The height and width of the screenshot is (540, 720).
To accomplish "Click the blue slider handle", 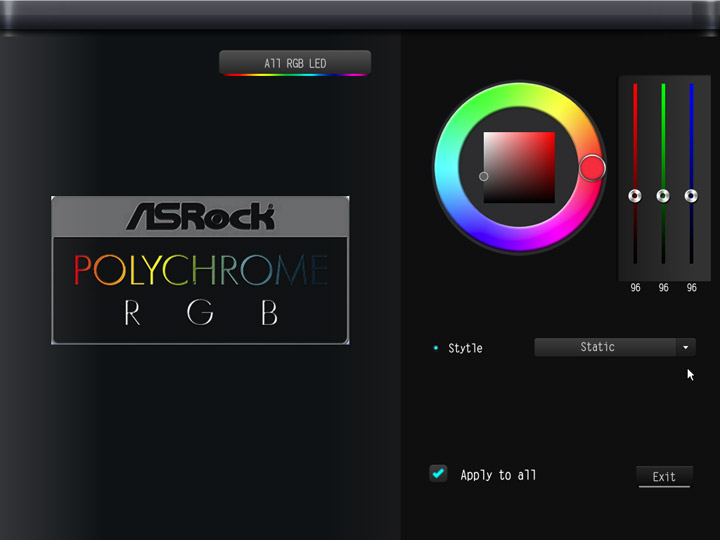I will point(691,196).
